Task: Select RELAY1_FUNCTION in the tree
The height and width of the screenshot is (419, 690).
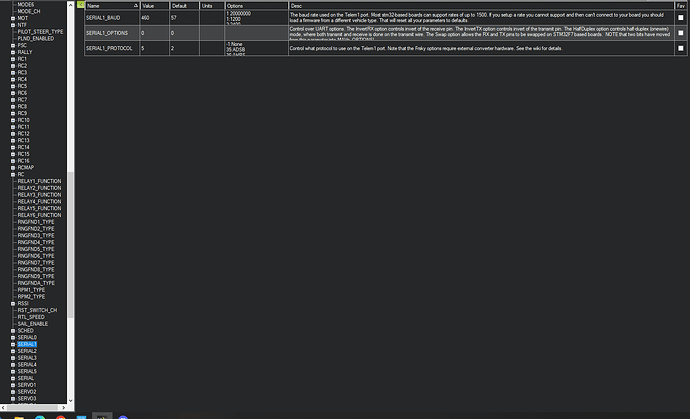Action: tap(39, 181)
